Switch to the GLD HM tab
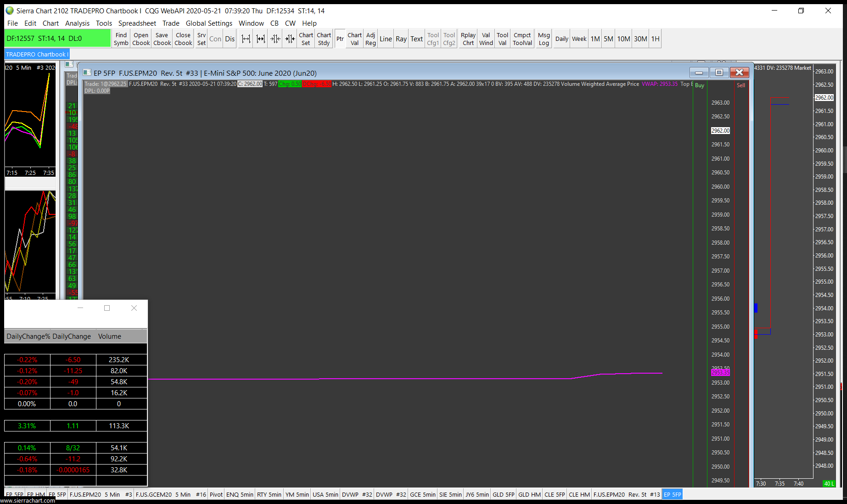 click(529, 494)
